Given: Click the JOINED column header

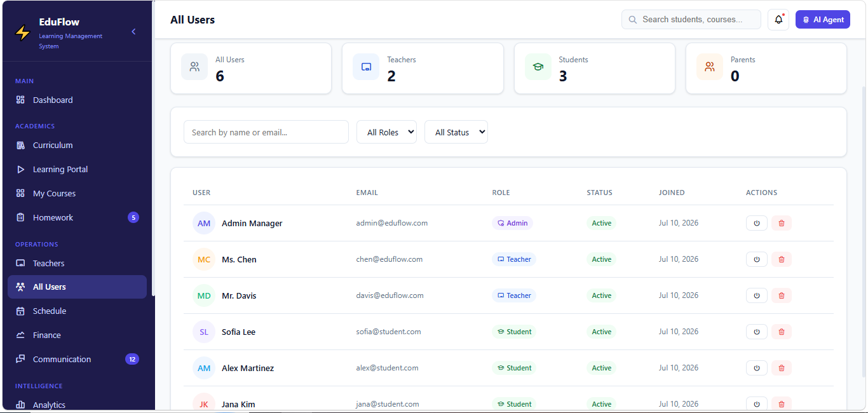Looking at the screenshot, I should [672, 193].
